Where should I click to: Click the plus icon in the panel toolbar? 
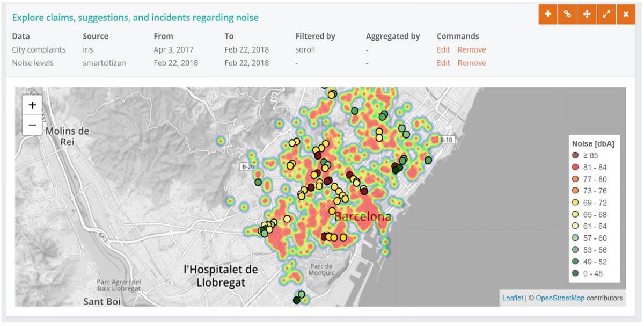point(548,15)
